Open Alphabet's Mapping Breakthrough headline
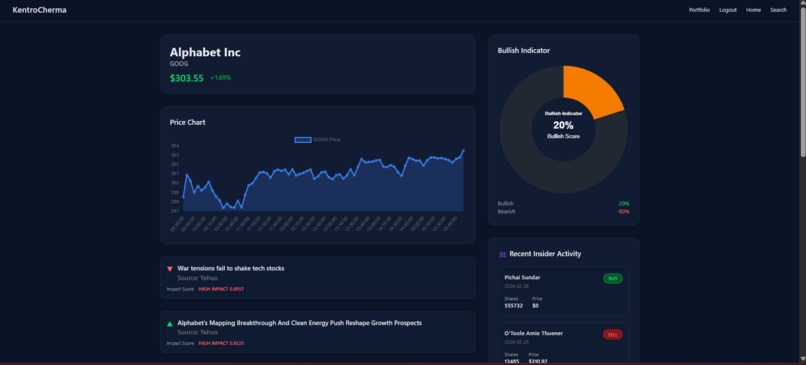 click(x=300, y=323)
